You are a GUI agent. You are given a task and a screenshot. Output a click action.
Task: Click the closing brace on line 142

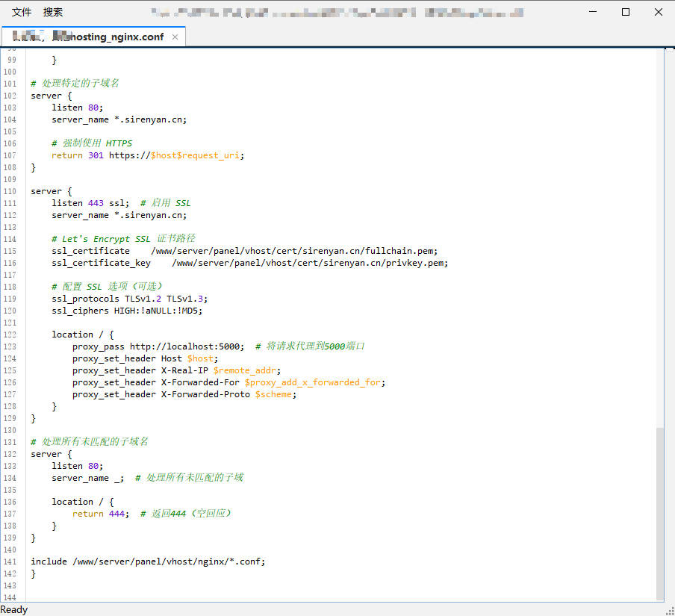click(x=33, y=574)
